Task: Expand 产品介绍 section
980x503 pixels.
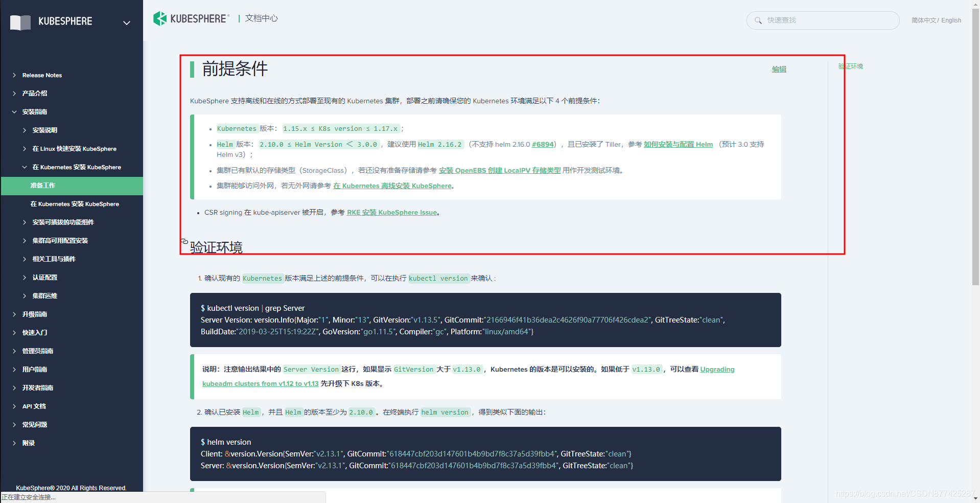Action: (35, 94)
